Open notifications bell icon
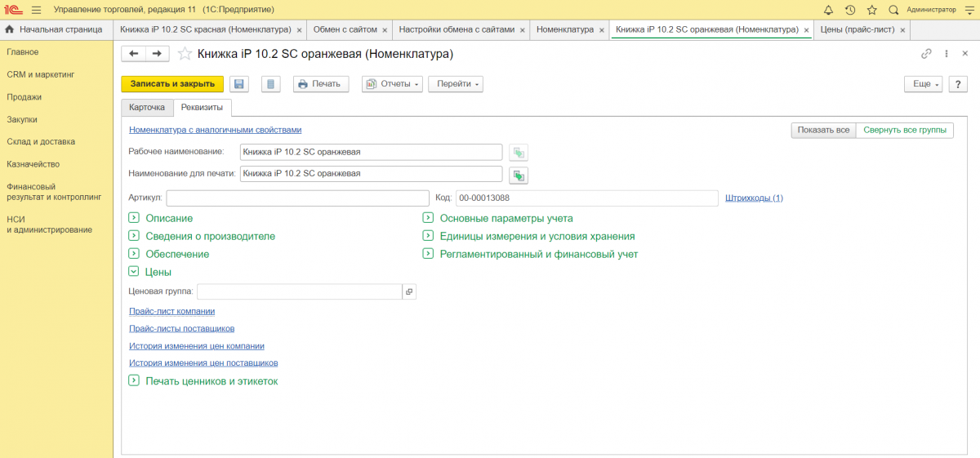The image size is (980, 458). pyautogui.click(x=829, y=10)
